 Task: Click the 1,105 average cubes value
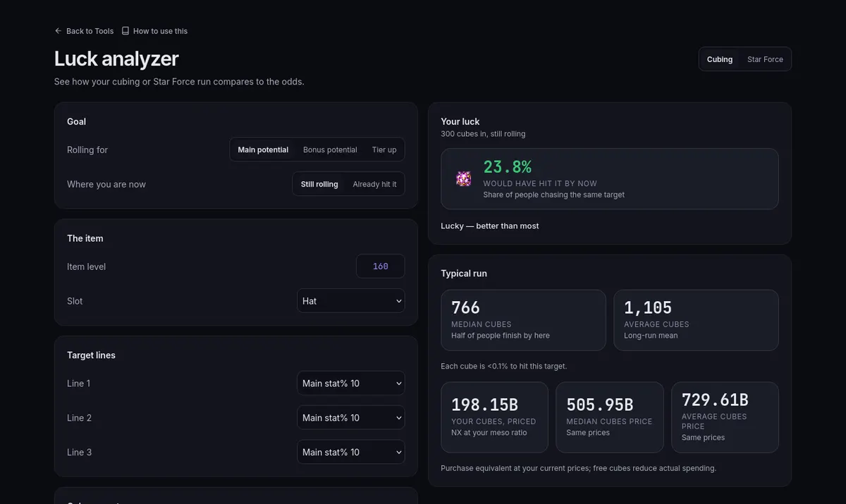click(648, 308)
